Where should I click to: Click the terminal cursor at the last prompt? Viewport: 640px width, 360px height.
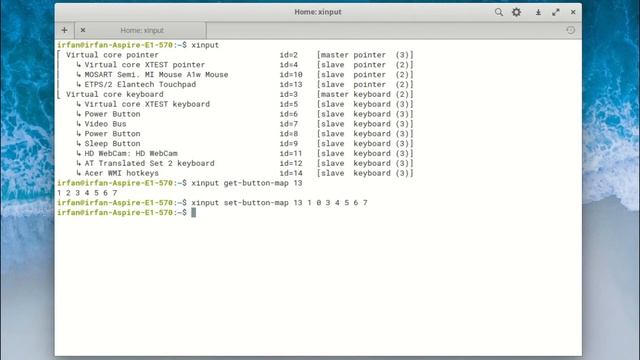click(x=193, y=212)
